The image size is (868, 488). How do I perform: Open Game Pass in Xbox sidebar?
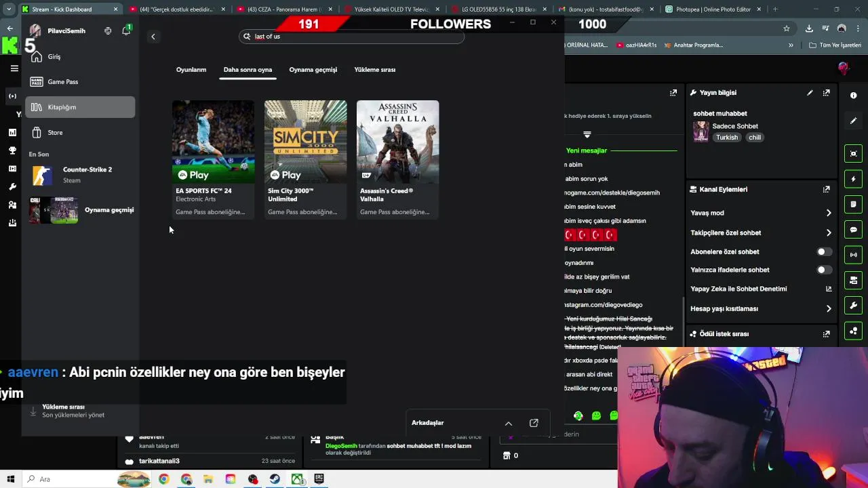(80, 82)
